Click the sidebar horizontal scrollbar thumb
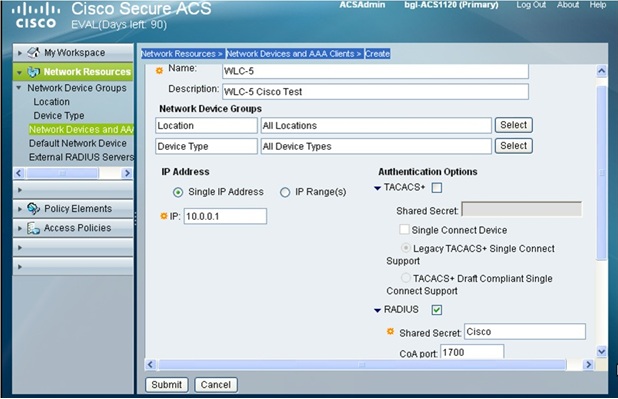 pos(62,173)
